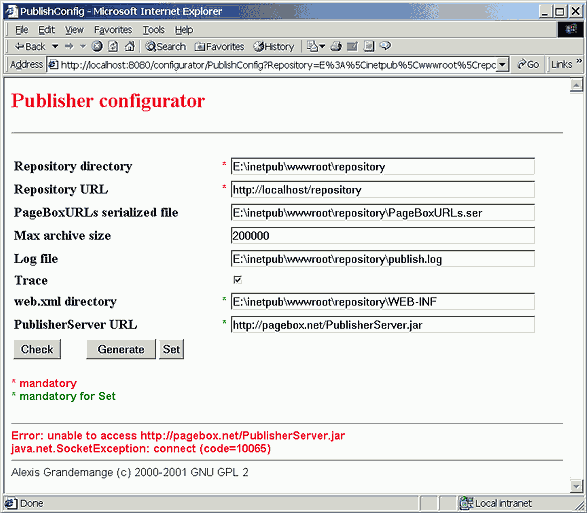Click the Discuss toolbar icon
The width and height of the screenshot is (587, 513).
(369, 46)
